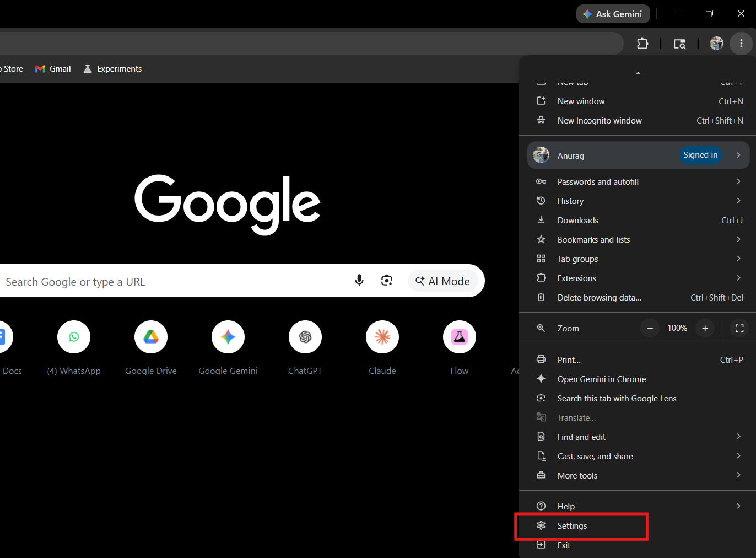The width and height of the screenshot is (756, 558).
Task: Open Settings from the menu
Action: pyautogui.click(x=638, y=526)
